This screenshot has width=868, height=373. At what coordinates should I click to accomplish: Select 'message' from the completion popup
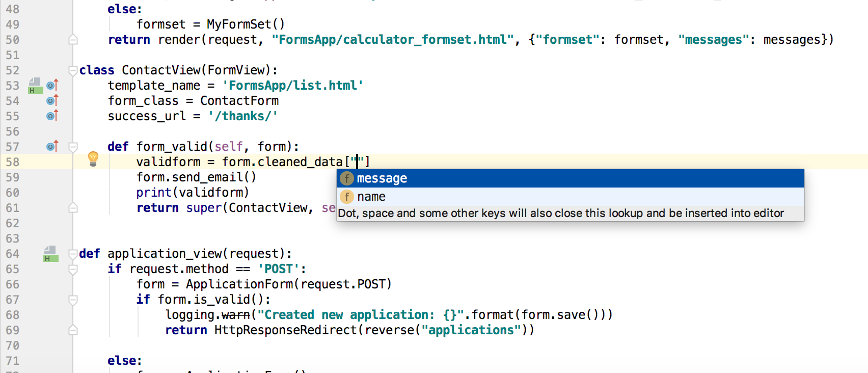point(382,178)
